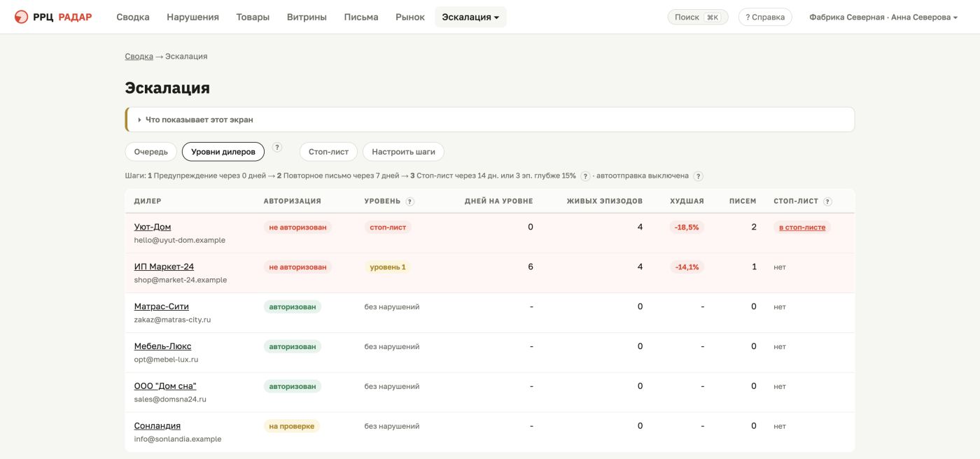This screenshot has width=980, height=459.
Task: Switch to the Очередь tab
Action: [x=151, y=152]
